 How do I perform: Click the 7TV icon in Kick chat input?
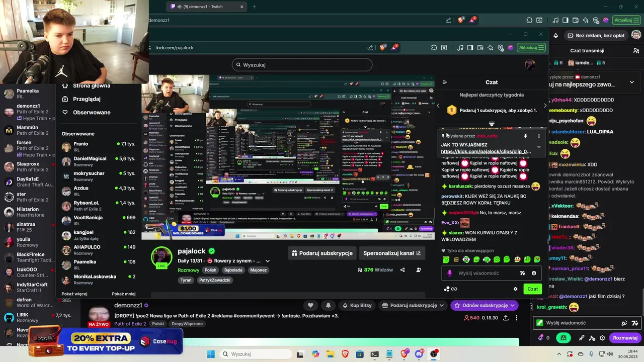pos(522,273)
